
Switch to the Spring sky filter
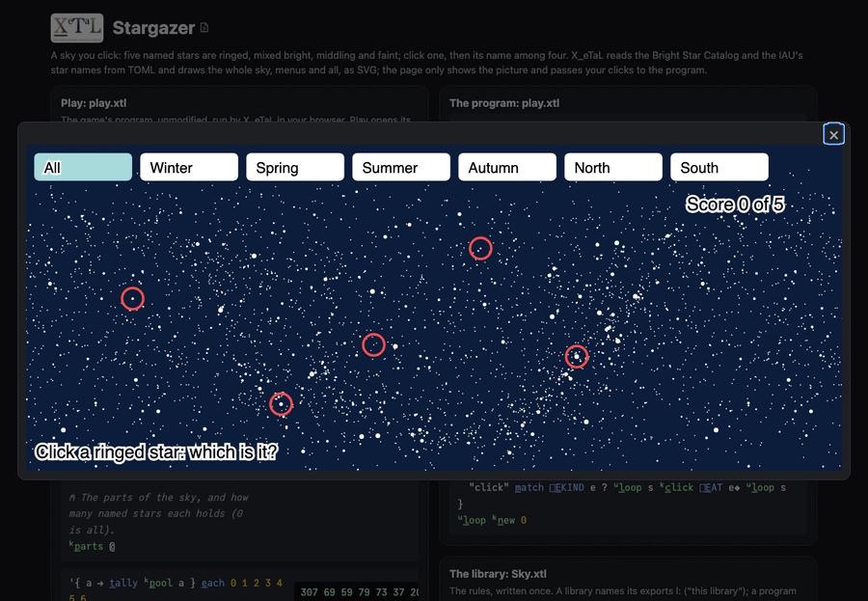(x=295, y=167)
